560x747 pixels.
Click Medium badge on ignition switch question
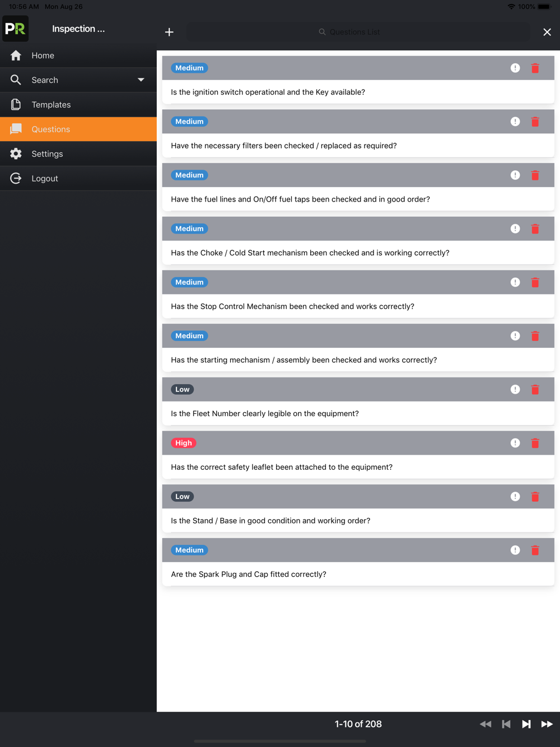coord(189,68)
